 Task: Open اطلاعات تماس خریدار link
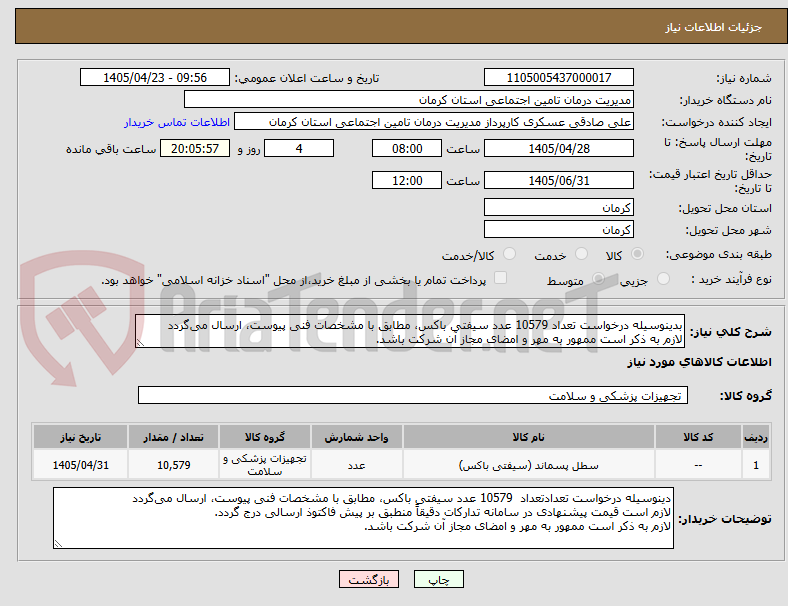(177, 122)
